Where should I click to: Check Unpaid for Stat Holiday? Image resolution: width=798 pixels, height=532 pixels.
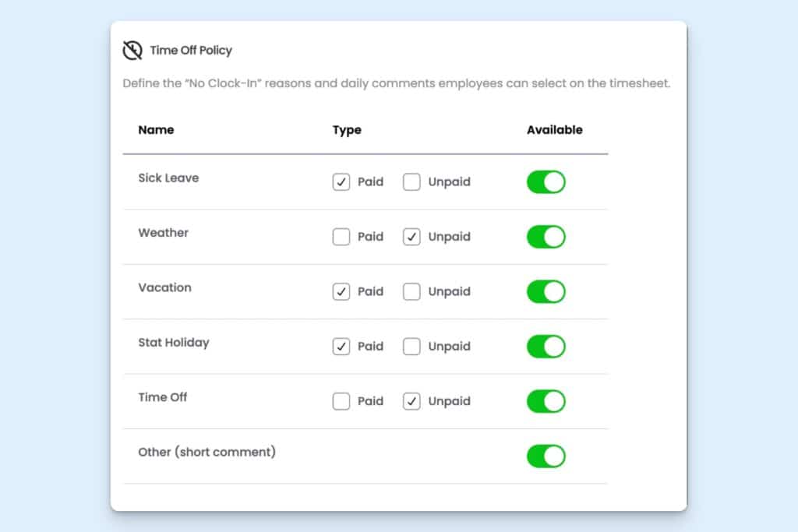(411, 347)
